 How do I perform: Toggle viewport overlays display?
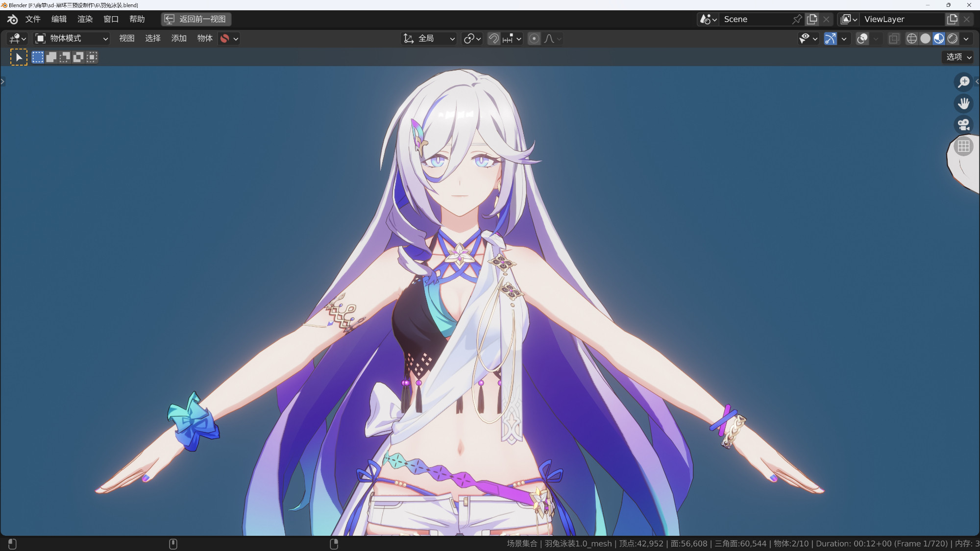coord(862,39)
